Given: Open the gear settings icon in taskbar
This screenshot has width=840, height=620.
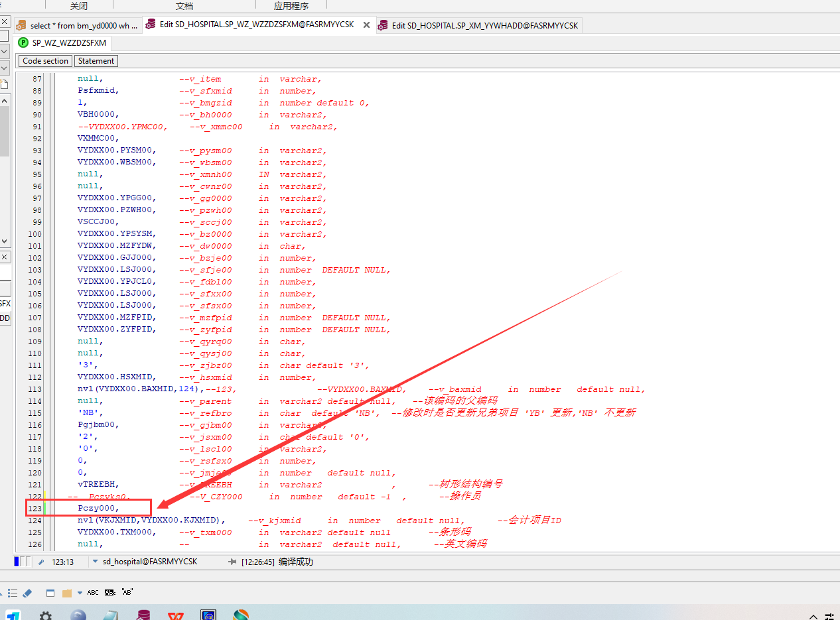Looking at the screenshot, I should pos(45,615).
